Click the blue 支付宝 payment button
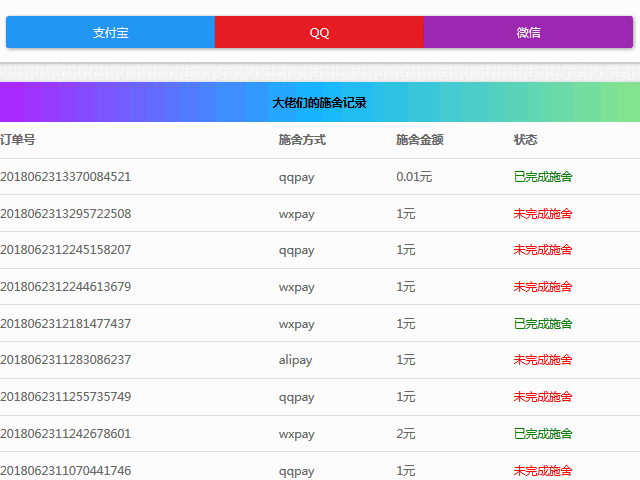The width and height of the screenshot is (640, 480). pos(110,32)
